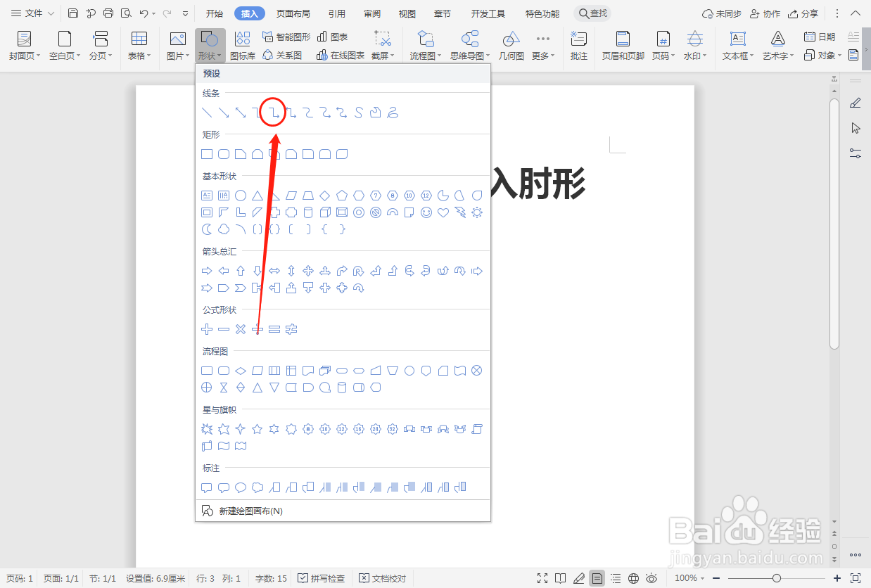This screenshot has height=588, width=871.
Task: Pick the not-equal formula shape
Action: (291, 329)
